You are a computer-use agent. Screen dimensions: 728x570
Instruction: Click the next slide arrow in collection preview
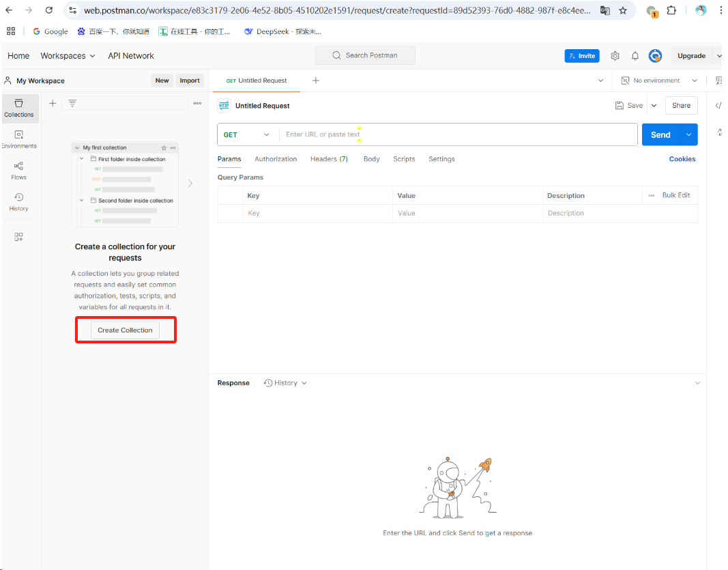point(190,183)
